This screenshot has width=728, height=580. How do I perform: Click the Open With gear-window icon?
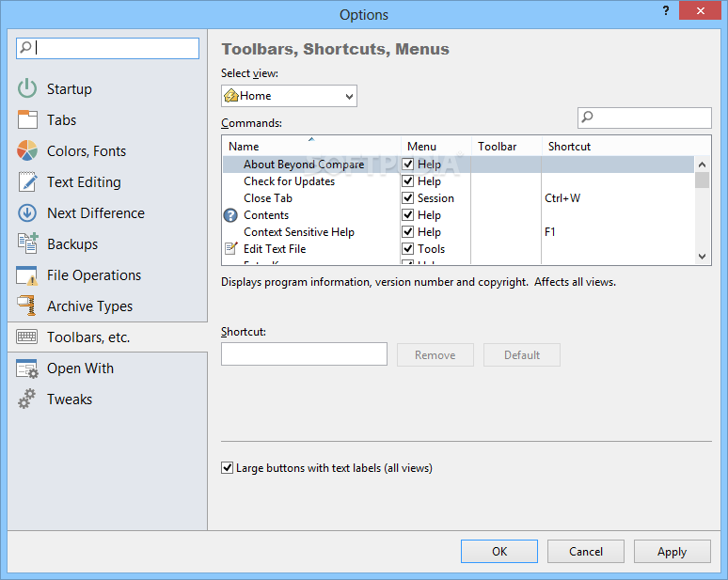pos(27,368)
